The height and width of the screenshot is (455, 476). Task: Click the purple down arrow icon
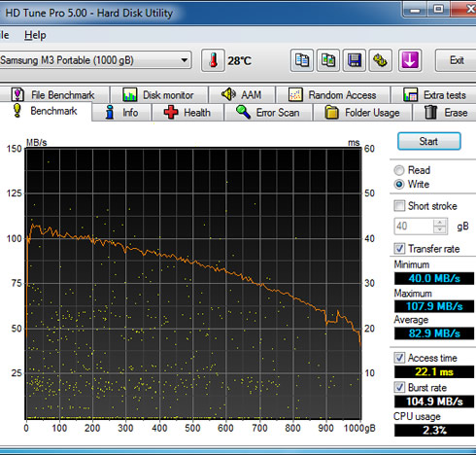pos(410,60)
